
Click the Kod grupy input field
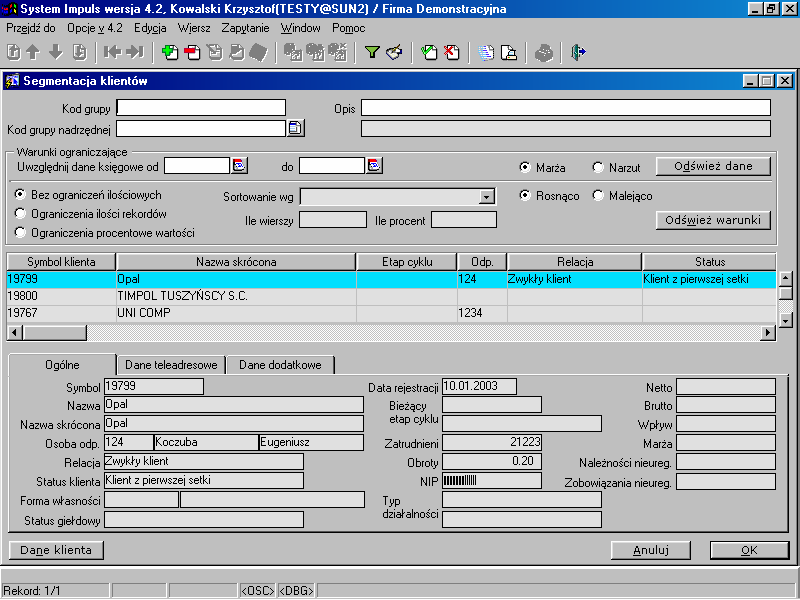201,108
